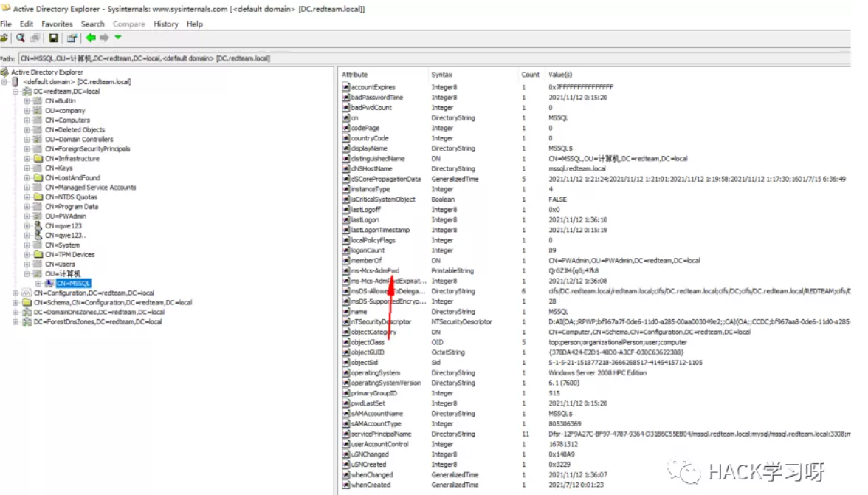Open the Help menu
The height and width of the screenshot is (495, 868).
point(194,24)
